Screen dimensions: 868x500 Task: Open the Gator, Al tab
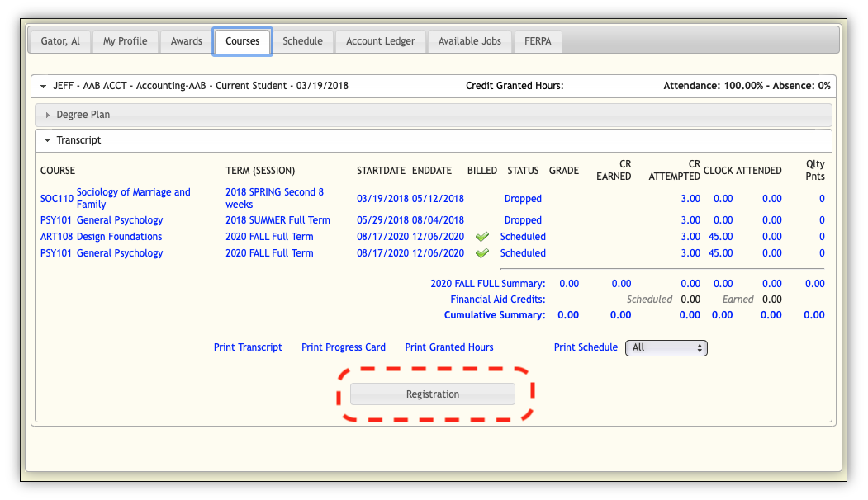pyautogui.click(x=60, y=41)
